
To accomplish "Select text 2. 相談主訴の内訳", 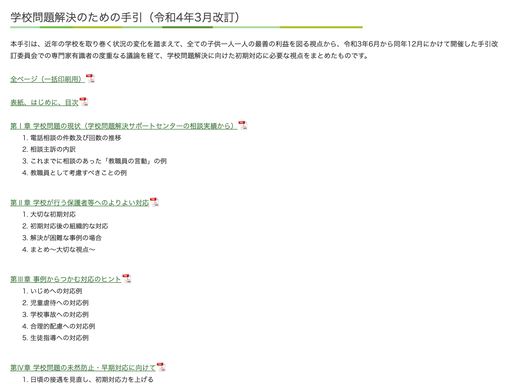I will (x=49, y=149).
